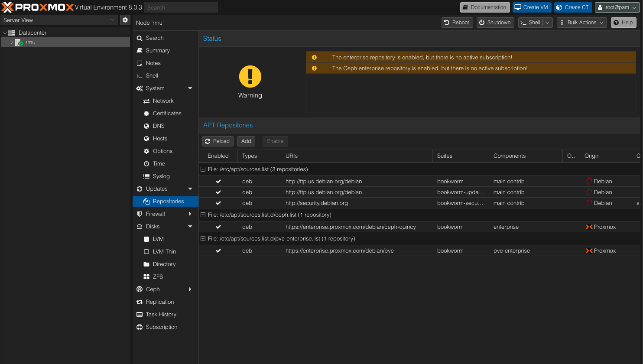The width and height of the screenshot is (643, 364).
Task: Click enabled checkmark for pve-enterprise repository
Action: click(218, 251)
